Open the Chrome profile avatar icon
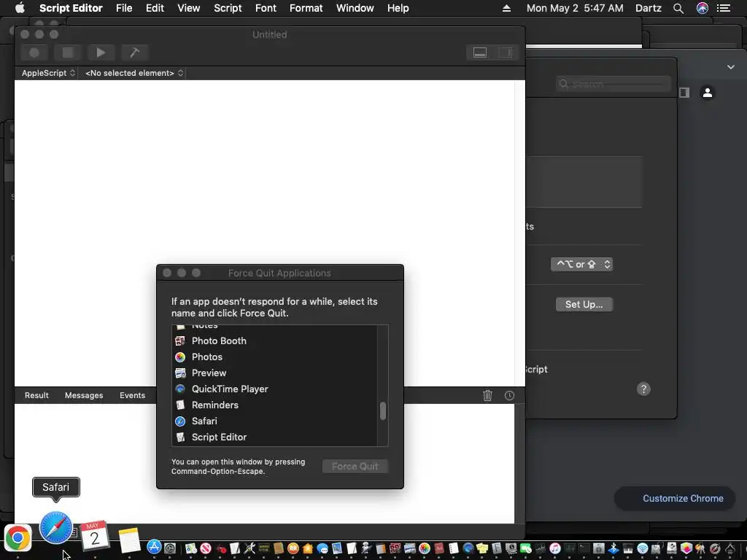 click(x=708, y=93)
